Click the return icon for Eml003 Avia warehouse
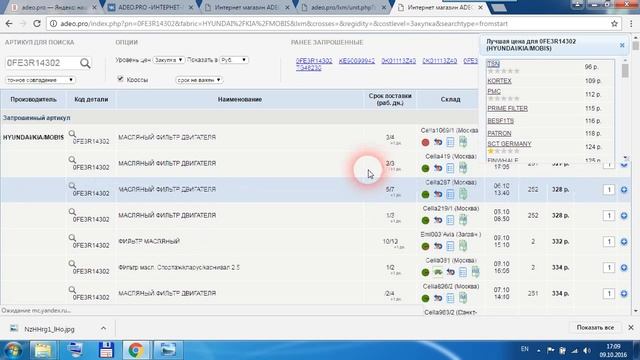The height and width of the screenshot is (360, 640). click(438, 246)
